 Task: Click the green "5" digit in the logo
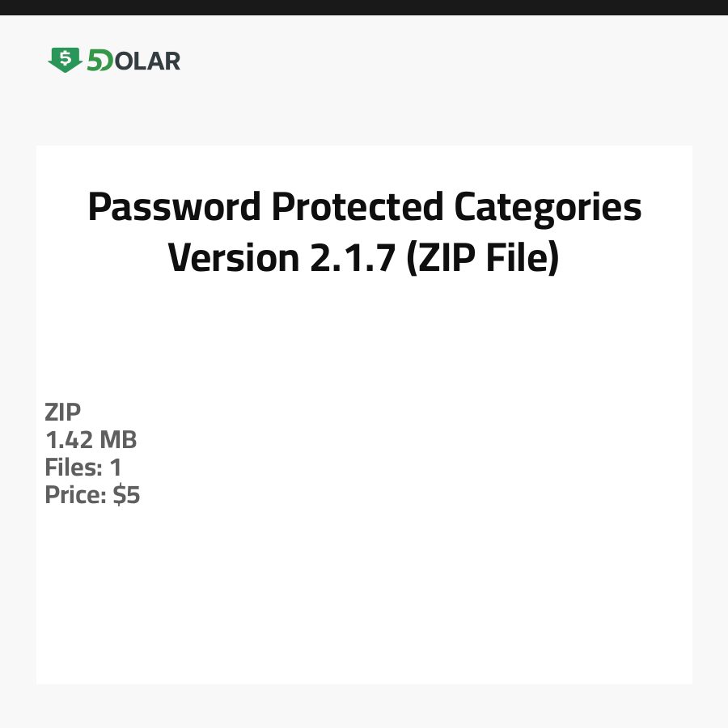coord(94,61)
